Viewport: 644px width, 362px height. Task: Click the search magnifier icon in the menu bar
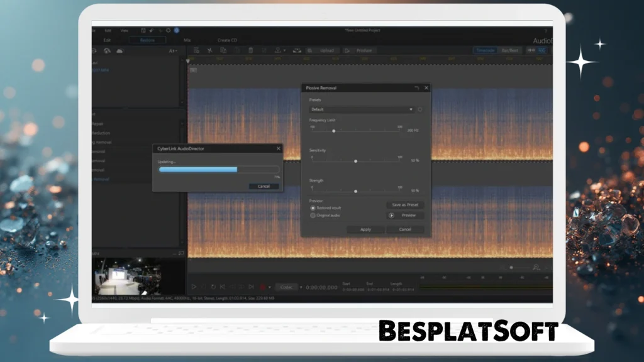[168, 29]
